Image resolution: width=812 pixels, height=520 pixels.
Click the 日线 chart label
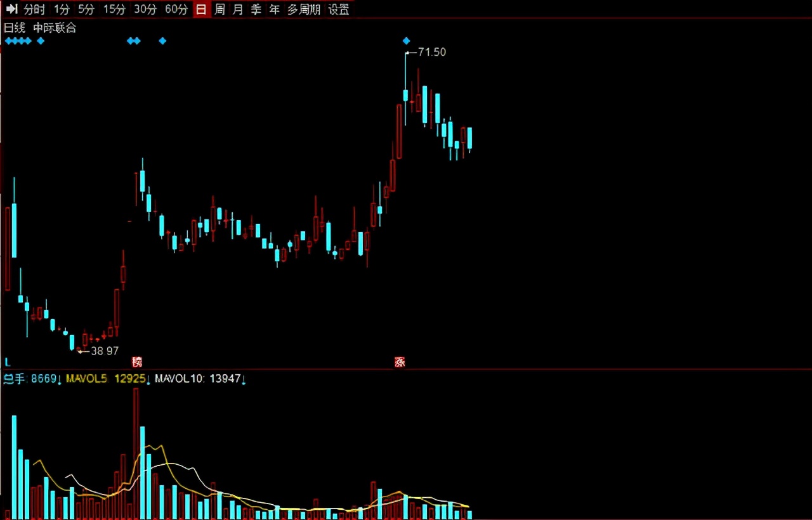[15, 28]
